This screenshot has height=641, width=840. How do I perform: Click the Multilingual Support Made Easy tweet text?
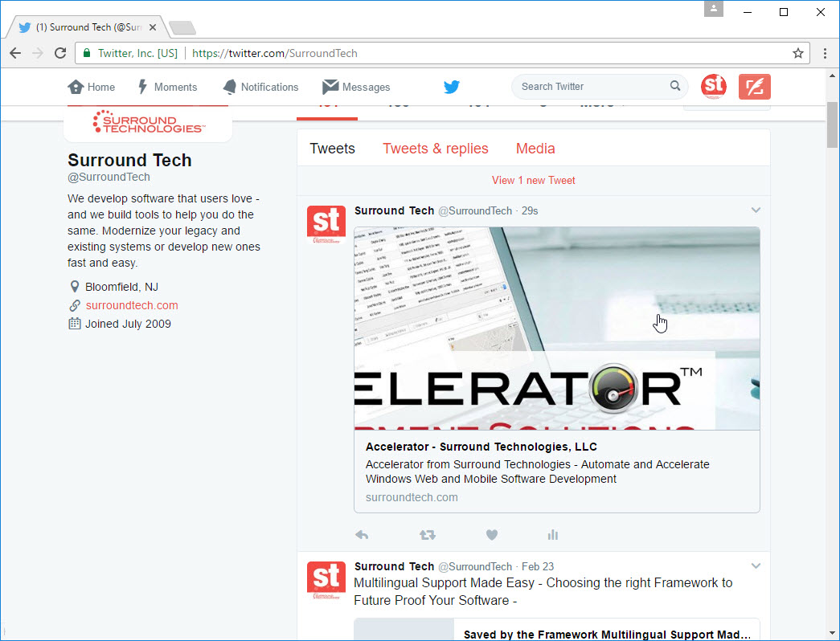[x=543, y=591]
